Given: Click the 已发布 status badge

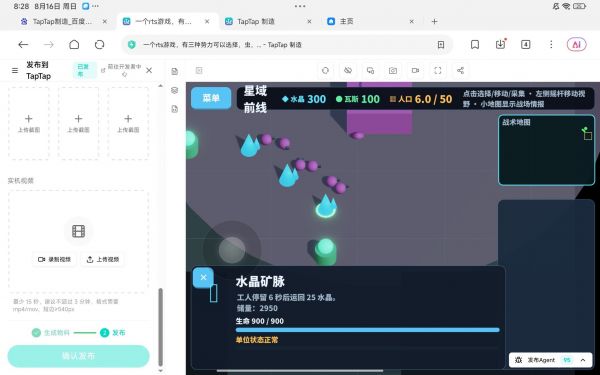Looking at the screenshot, I should click(84, 70).
